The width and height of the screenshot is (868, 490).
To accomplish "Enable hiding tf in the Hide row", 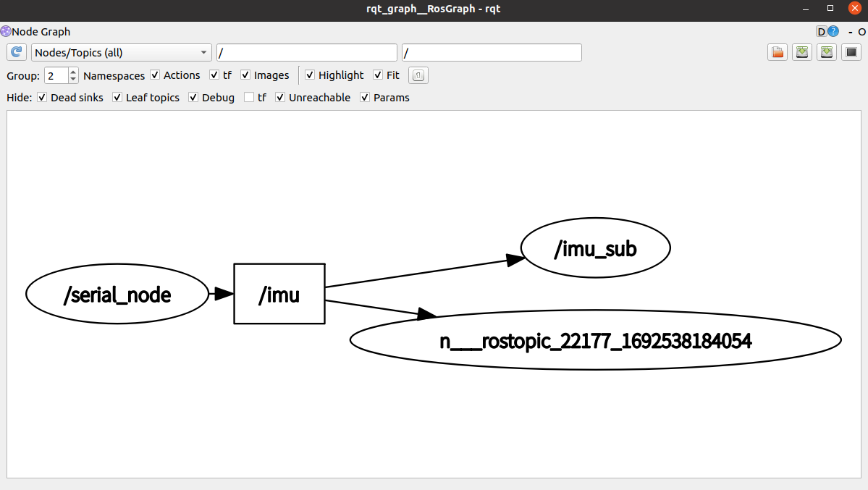I will tap(249, 98).
